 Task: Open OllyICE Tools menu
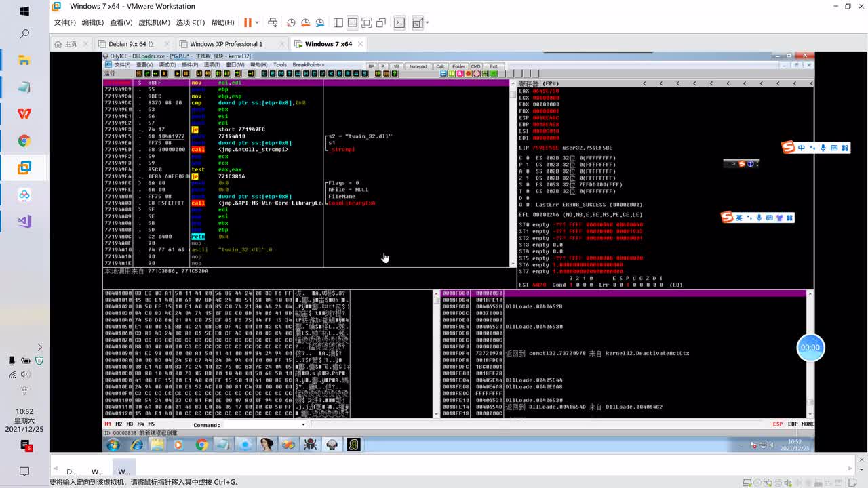pos(279,65)
